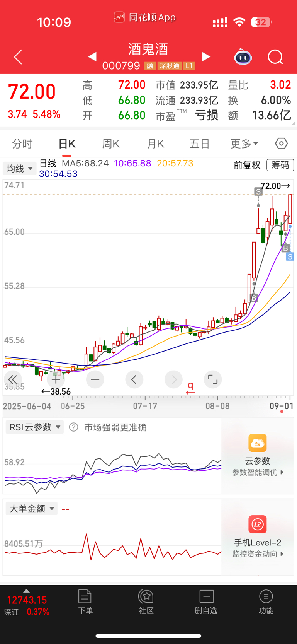Toggle 前复权 adjustment setting
This screenshot has width=297, height=644.
tap(247, 165)
